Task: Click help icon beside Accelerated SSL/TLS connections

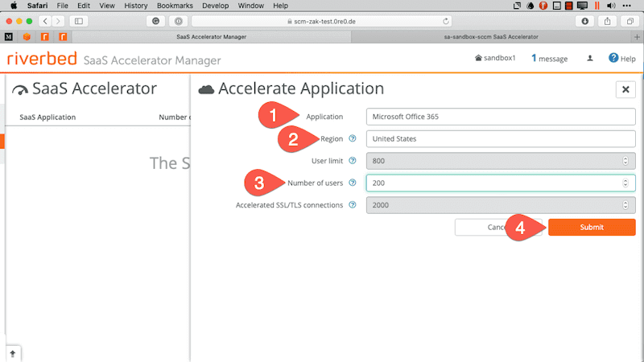Action: click(x=353, y=205)
